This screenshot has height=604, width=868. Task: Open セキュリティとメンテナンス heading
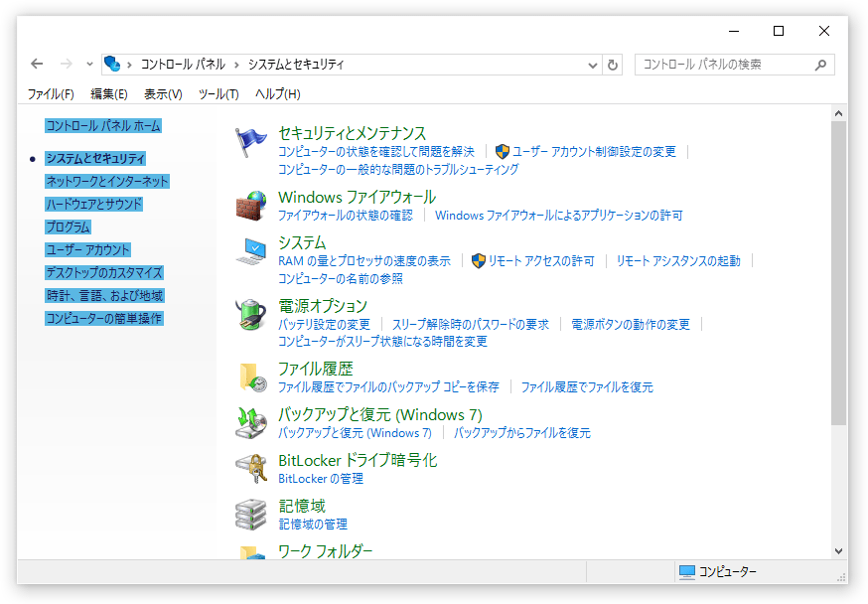pyautogui.click(x=353, y=133)
